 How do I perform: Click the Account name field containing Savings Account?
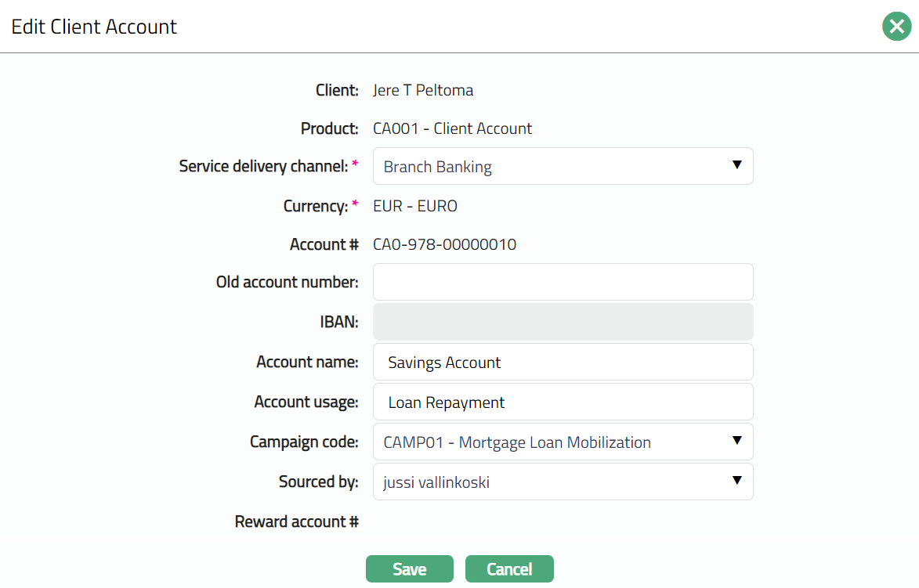[563, 363]
